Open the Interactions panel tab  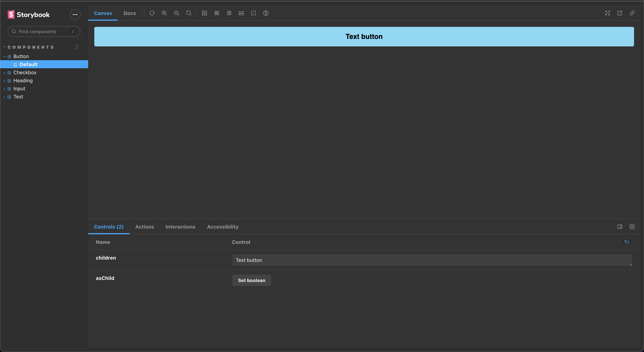click(x=181, y=227)
